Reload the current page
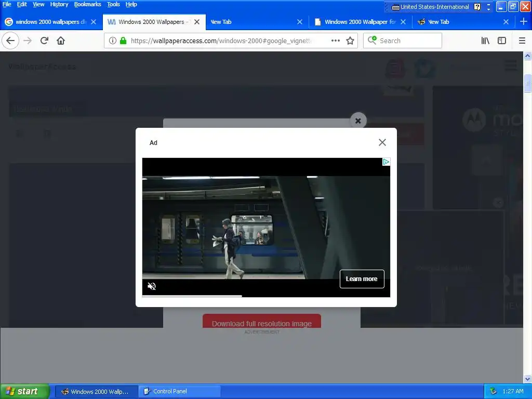The width and height of the screenshot is (532, 399). (x=44, y=41)
